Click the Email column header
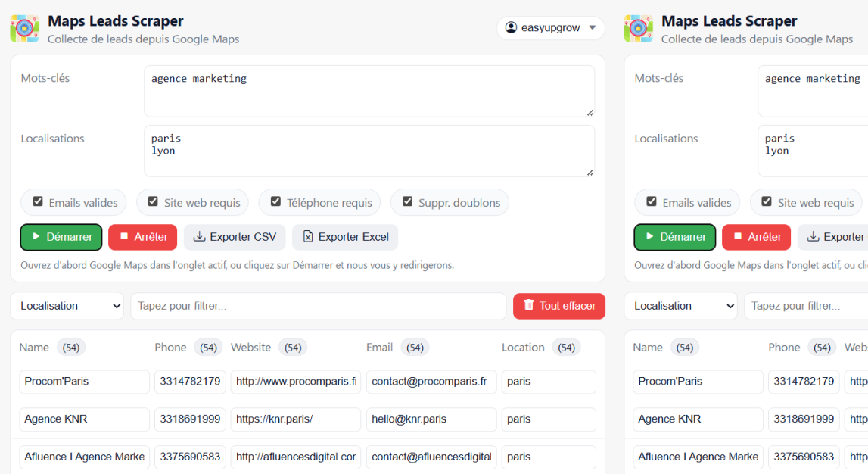The width and height of the screenshot is (868, 474). [x=380, y=348]
